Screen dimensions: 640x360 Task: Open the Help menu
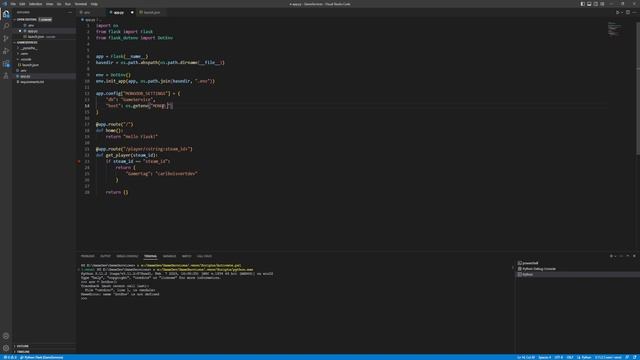[x=94, y=4]
